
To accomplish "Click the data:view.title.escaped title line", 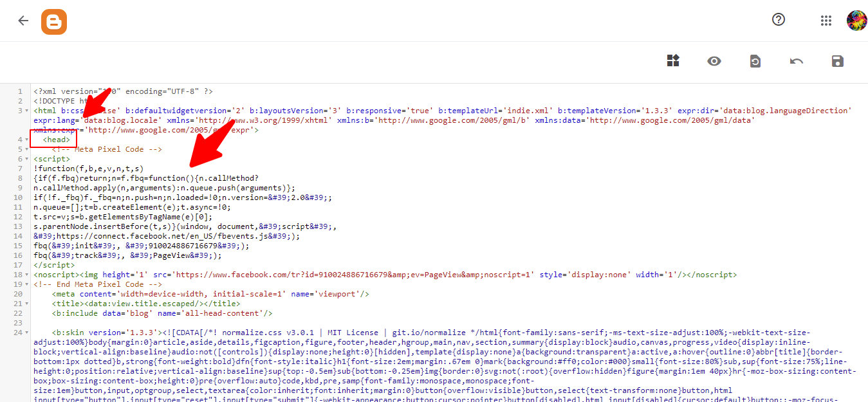I will [146, 304].
